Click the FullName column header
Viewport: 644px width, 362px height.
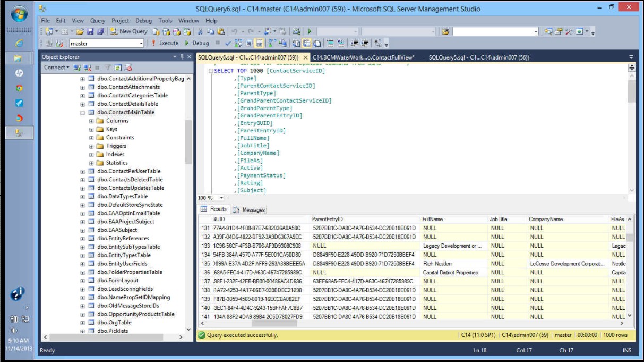point(454,219)
